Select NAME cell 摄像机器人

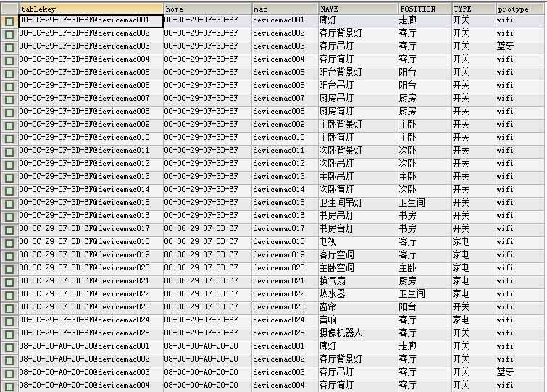pos(358,333)
